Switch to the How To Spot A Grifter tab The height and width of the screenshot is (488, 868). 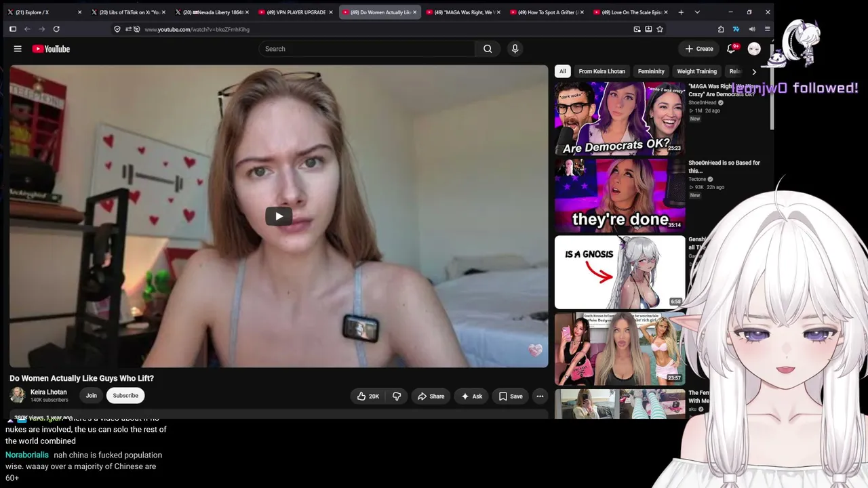point(547,12)
